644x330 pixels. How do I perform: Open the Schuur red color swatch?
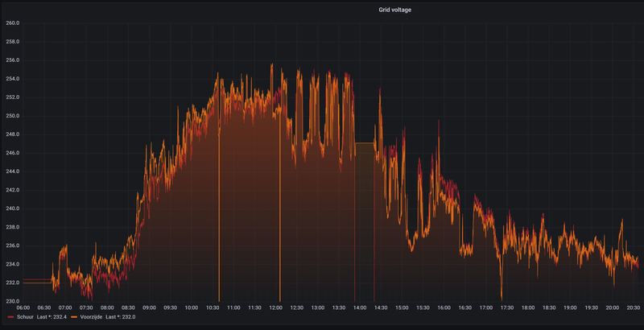[x=10, y=317]
